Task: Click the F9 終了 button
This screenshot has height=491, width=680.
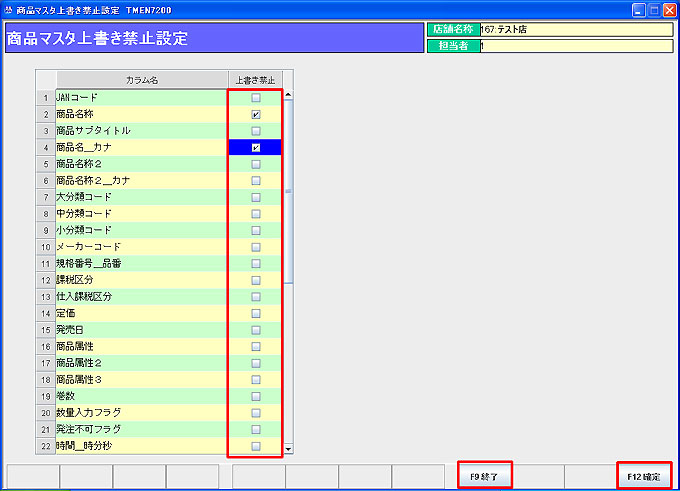Action: pos(484,476)
